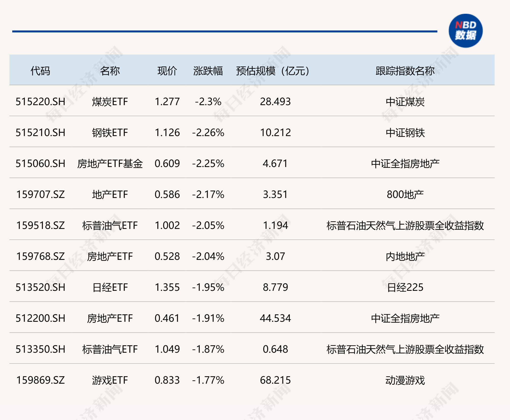Click price value 0.586
The height and width of the screenshot is (420, 510).
[x=167, y=195]
